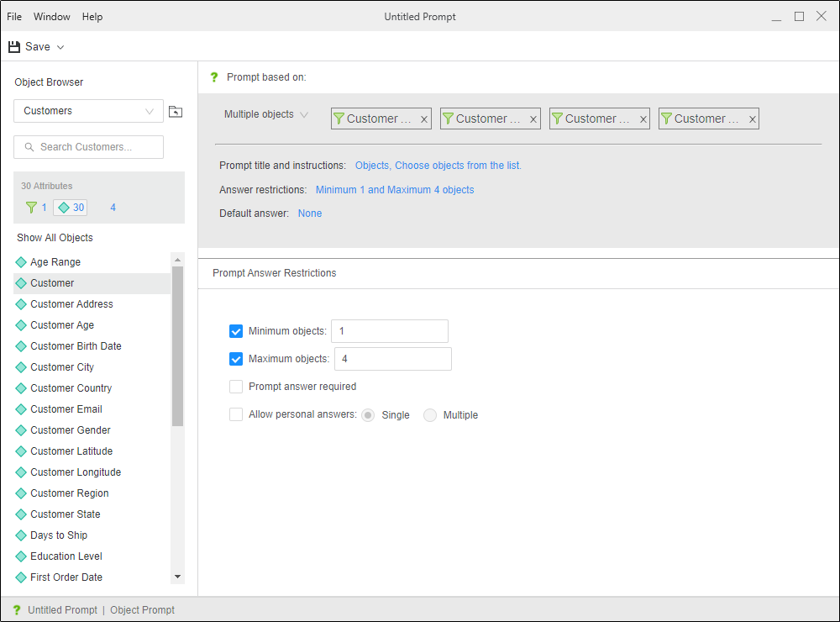840x622 pixels.
Task: Open the File menu
Action: click(14, 17)
